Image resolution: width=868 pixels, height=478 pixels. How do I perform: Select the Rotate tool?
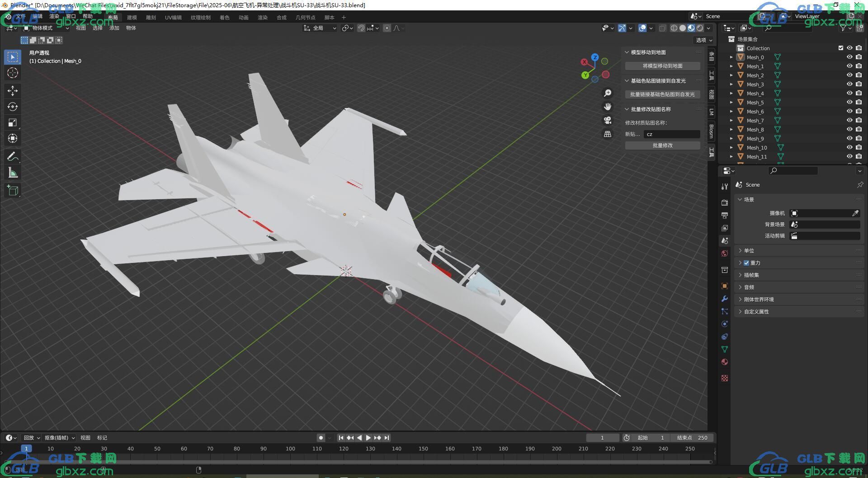click(x=13, y=107)
